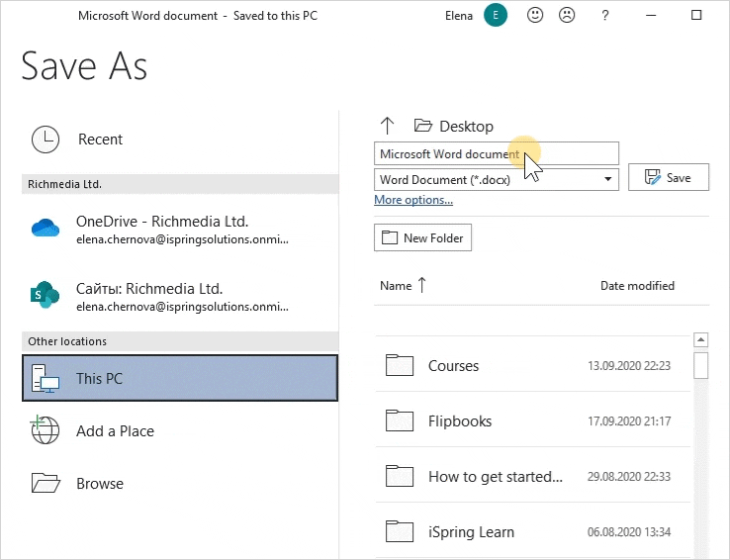Sort by the Date modified column header
Screen dimensions: 730x560
[637, 285]
